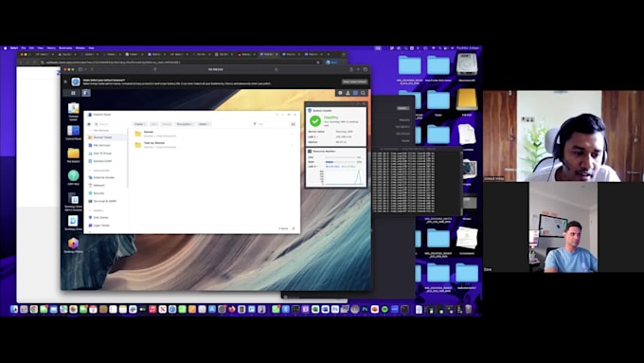
Task: Select top video participant thumbnail with headset
Action: pos(563,136)
